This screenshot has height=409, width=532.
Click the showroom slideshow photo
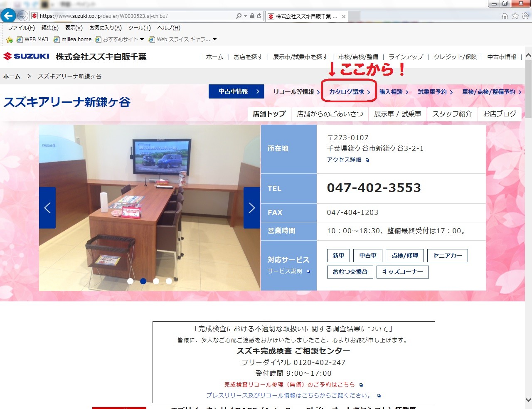coord(150,207)
